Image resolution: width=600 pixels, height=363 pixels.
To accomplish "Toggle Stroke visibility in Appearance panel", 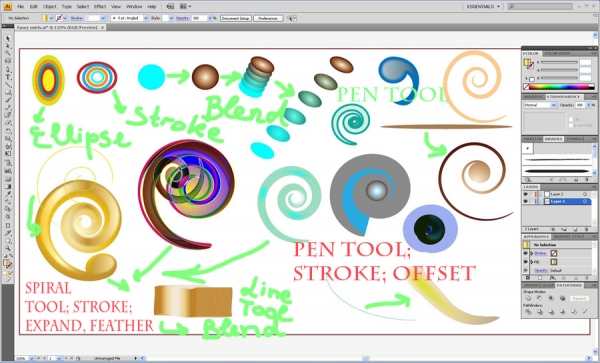I will 525,253.
